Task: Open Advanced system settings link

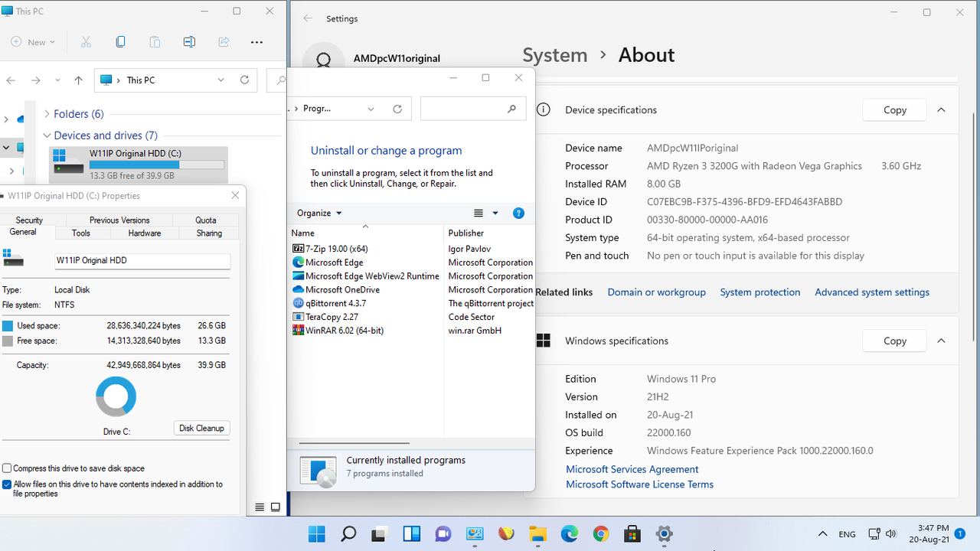Action: 871,292
